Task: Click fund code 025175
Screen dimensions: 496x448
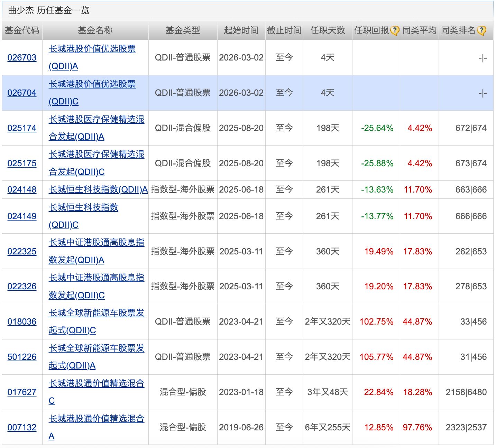Action: (22, 164)
